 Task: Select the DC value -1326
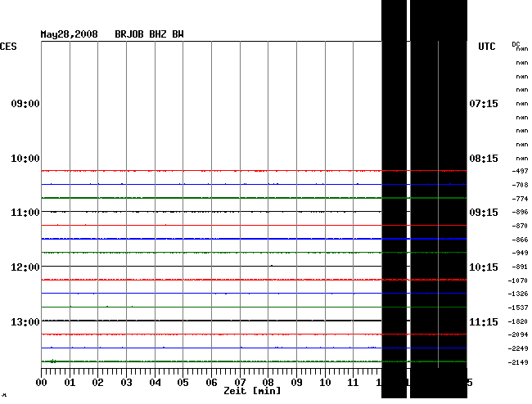pos(518,294)
